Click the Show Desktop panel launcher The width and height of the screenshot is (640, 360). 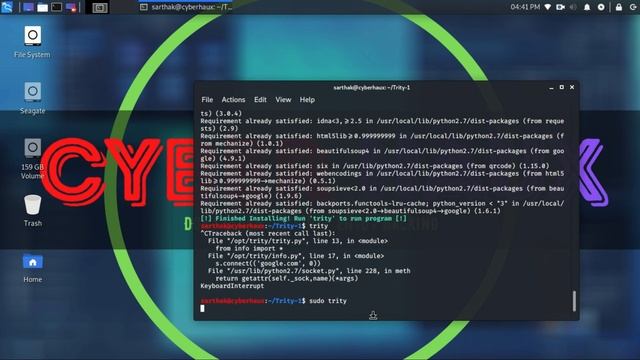pyautogui.click(x=28, y=7)
